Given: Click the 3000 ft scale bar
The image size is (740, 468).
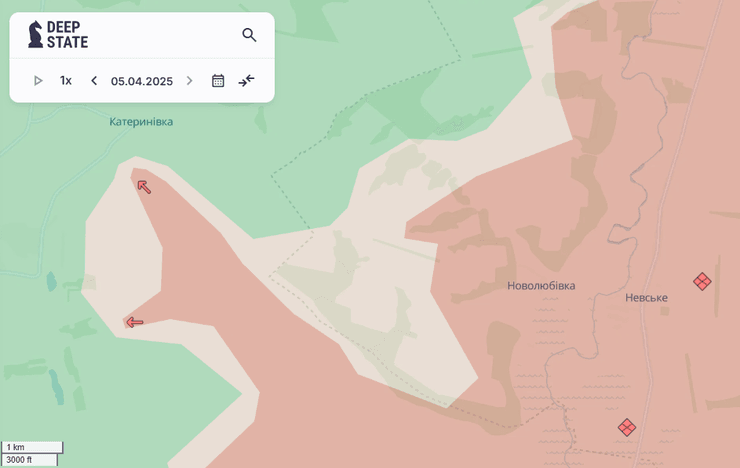Looking at the screenshot, I should coord(30,460).
